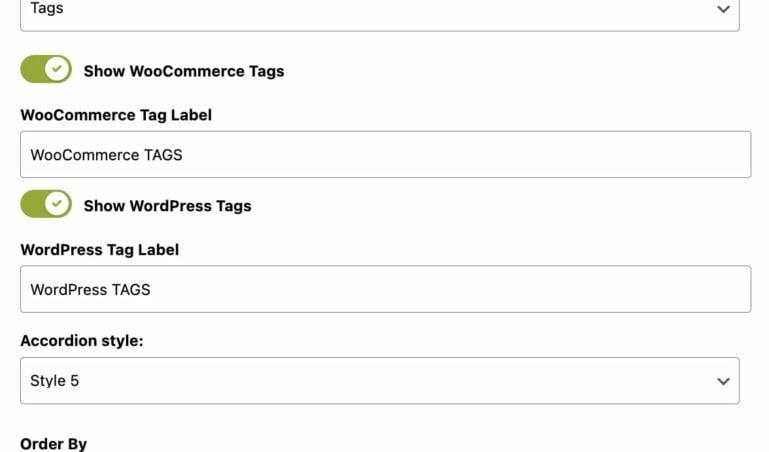Select the Style 5 value text
This screenshot has width=769, height=452.
pos(54,381)
